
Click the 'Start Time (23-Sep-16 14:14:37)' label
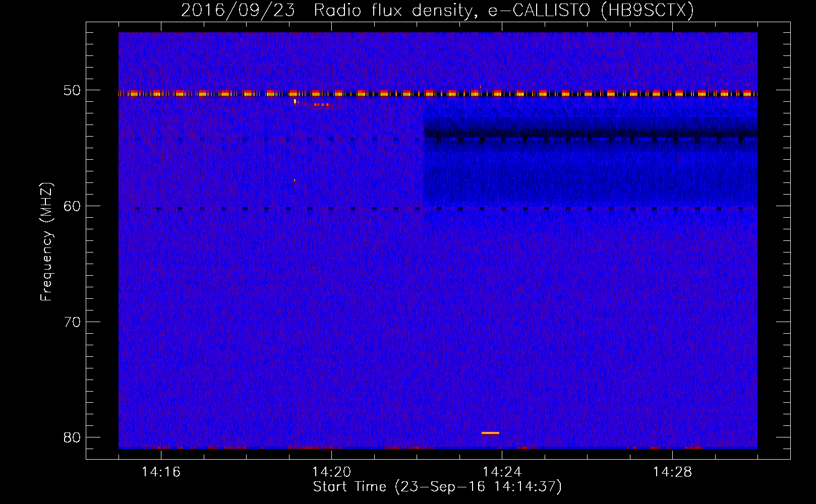pos(437,487)
